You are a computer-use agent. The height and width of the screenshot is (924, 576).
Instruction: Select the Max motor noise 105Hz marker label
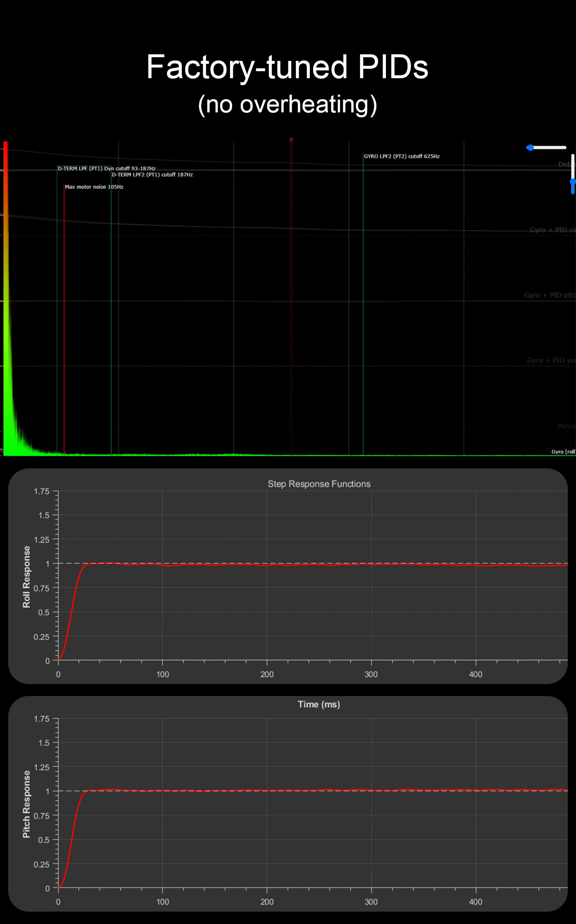(94, 187)
